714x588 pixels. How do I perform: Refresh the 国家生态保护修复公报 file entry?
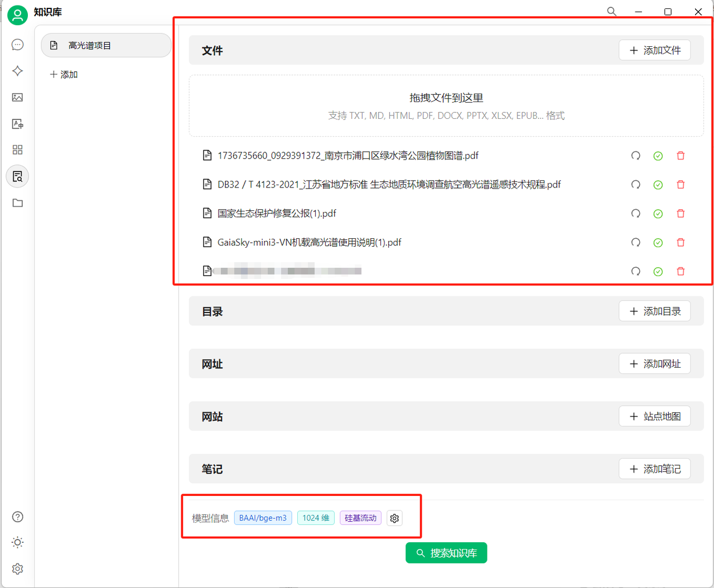coord(635,213)
